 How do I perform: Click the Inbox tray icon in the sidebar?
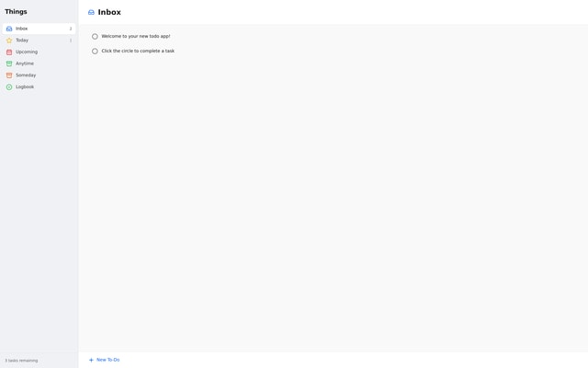[9, 29]
